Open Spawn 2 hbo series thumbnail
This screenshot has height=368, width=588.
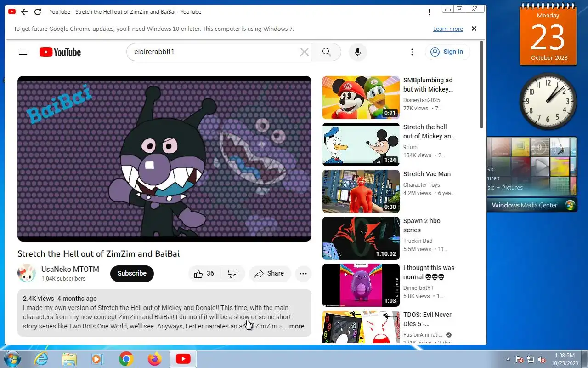click(361, 238)
